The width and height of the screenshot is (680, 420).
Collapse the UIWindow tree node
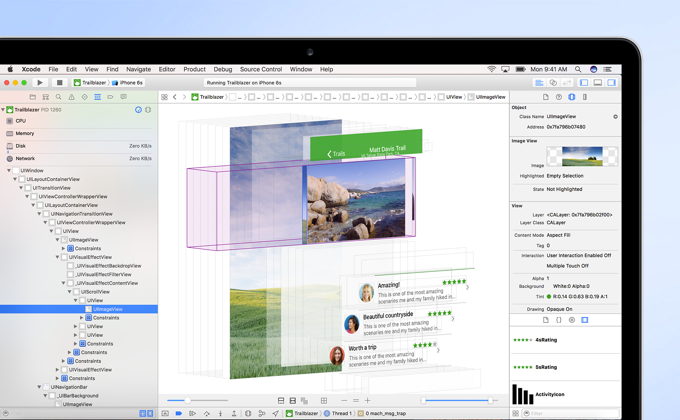tap(10, 171)
